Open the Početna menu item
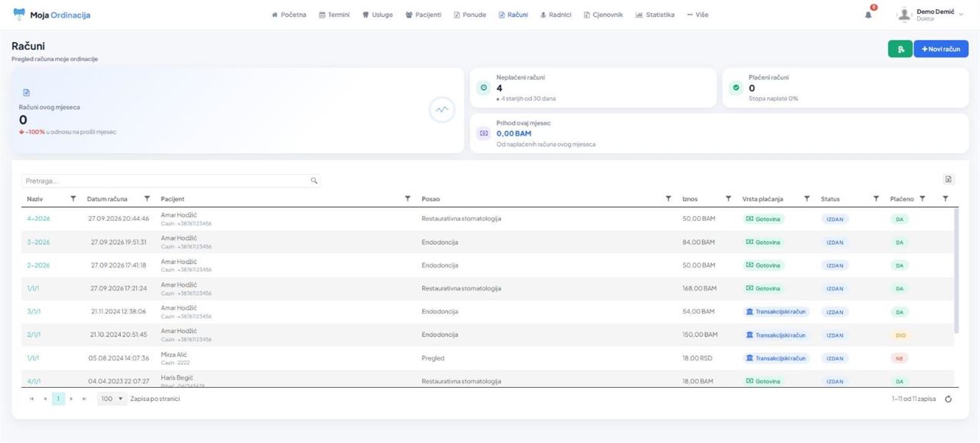This screenshot has height=443, width=980. coord(289,15)
